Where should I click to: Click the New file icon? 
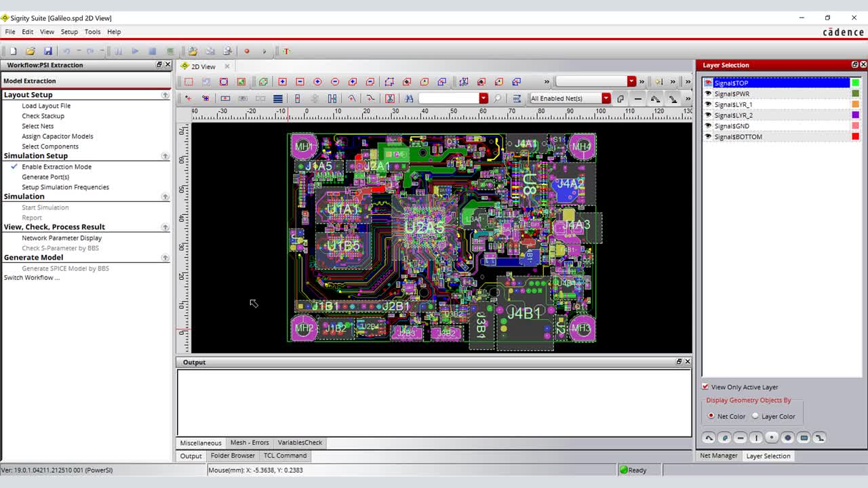13,51
